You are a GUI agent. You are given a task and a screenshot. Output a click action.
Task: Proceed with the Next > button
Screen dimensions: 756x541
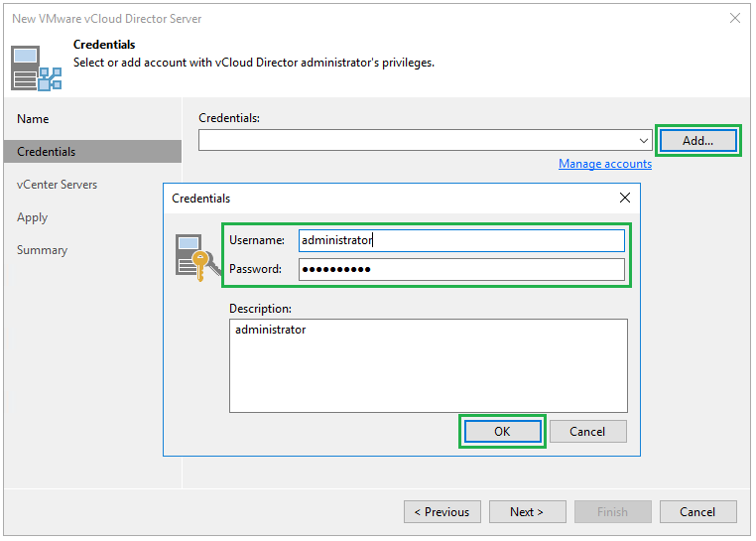point(527,512)
